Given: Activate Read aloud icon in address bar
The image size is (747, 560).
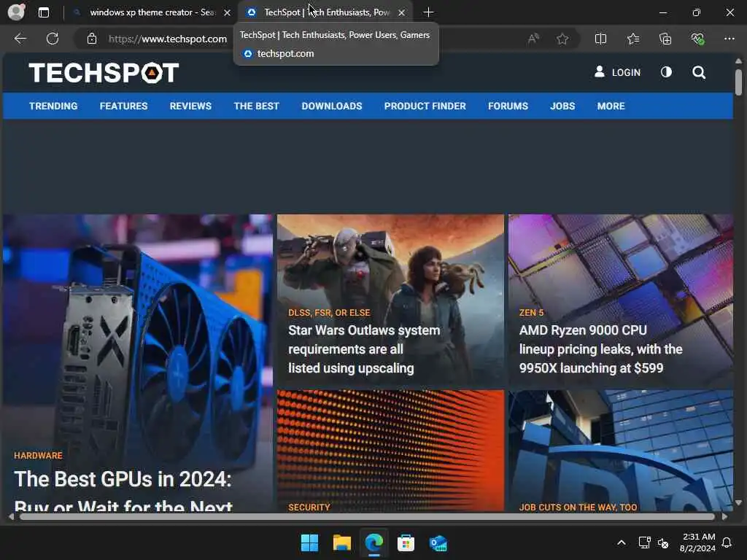Looking at the screenshot, I should 533,39.
